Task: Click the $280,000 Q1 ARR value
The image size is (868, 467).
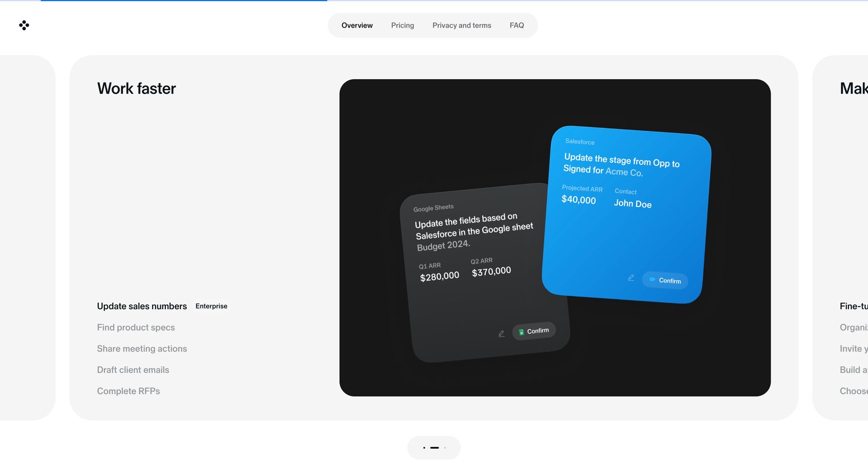Action: click(440, 277)
